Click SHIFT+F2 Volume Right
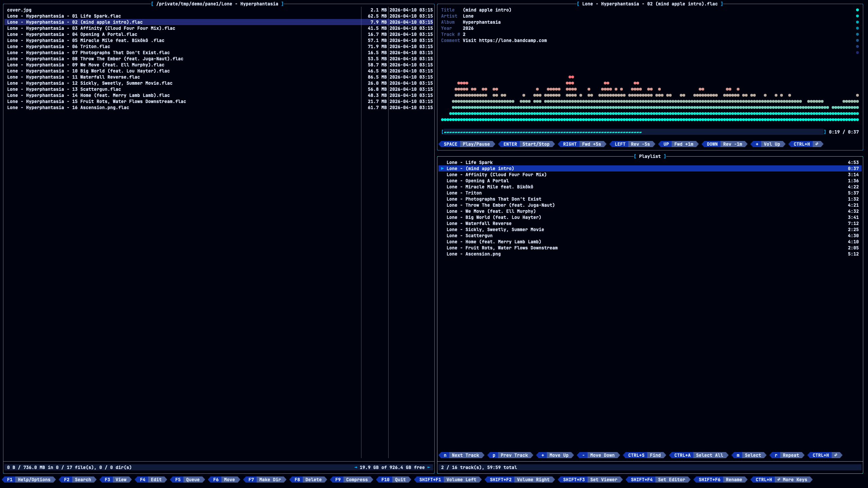The height and width of the screenshot is (488, 868). pyautogui.click(x=520, y=480)
